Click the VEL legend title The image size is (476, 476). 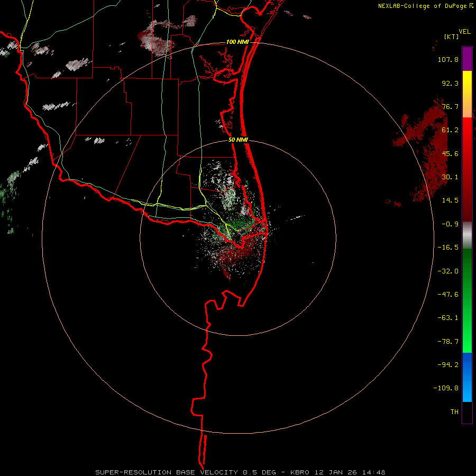click(464, 32)
